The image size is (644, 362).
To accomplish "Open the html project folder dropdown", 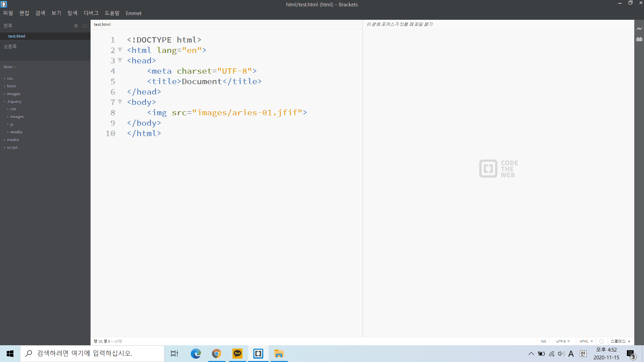I will pyautogui.click(x=10, y=67).
